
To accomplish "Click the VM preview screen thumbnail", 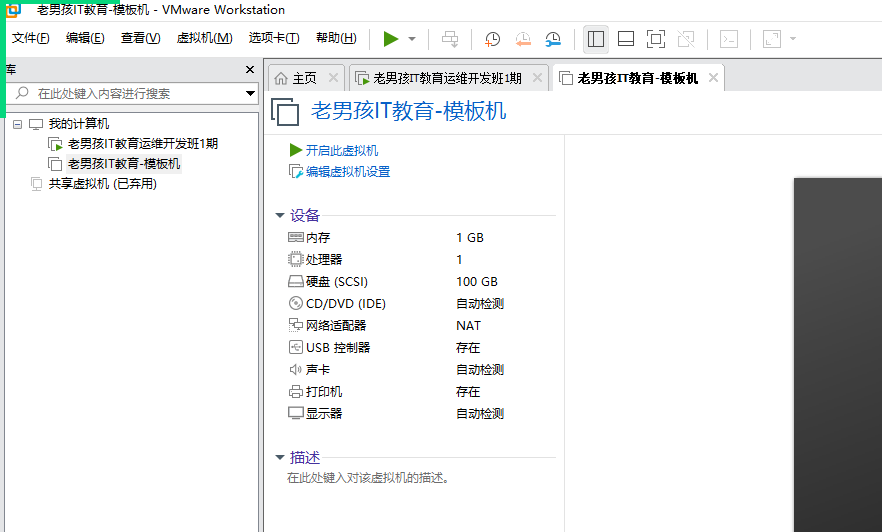I will tap(838, 354).
